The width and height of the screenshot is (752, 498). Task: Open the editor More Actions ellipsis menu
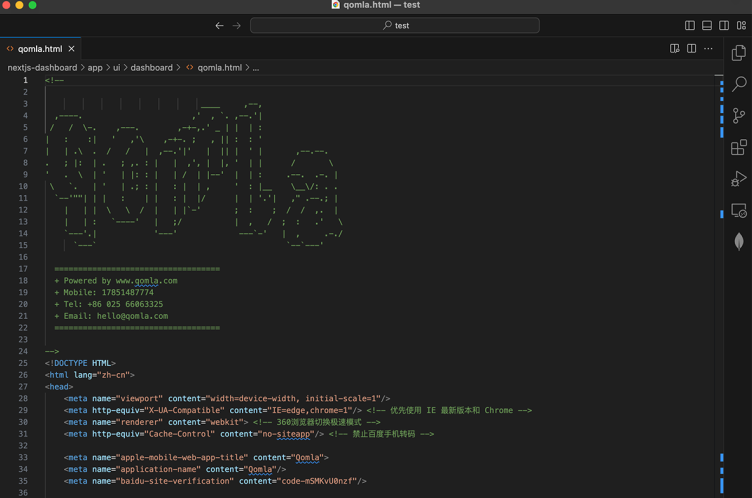tap(708, 48)
